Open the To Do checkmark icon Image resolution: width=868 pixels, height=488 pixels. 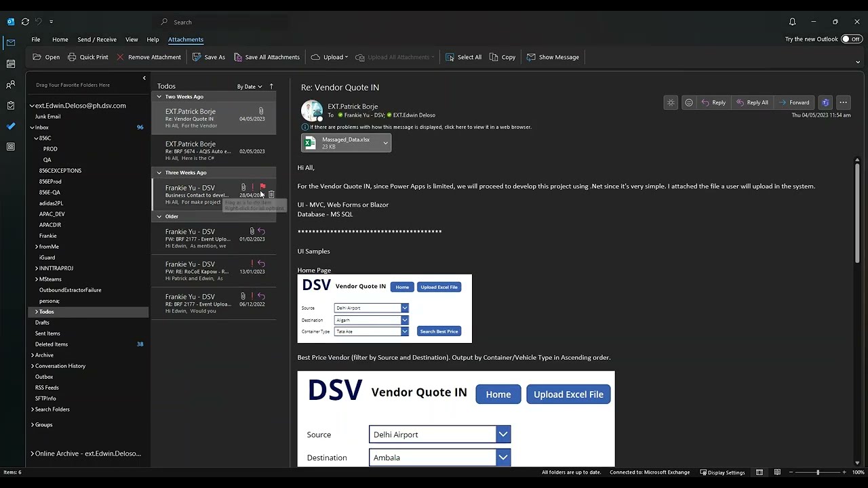click(x=10, y=126)
